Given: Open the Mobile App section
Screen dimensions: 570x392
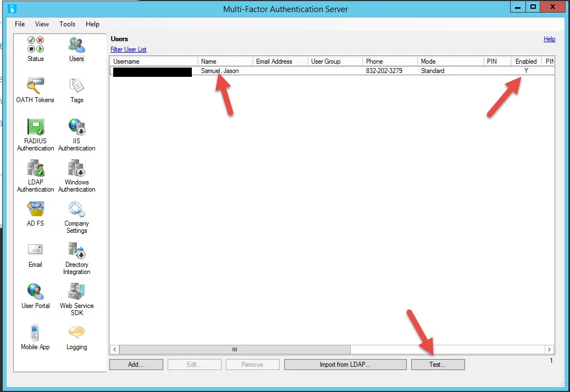Looking at the screenshot, I should point(35,337).
